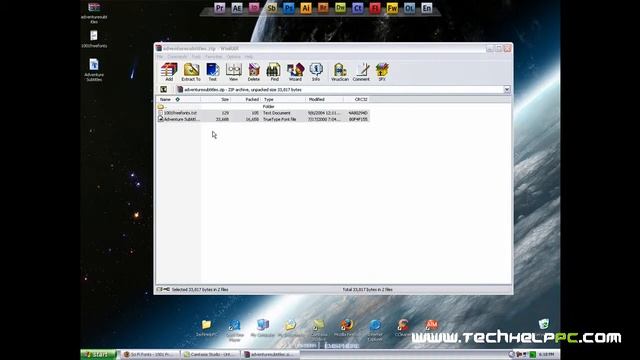This screenshot has height=360, width=640.
Task: Go up one level using address bar button
Action: click(163, 89)
